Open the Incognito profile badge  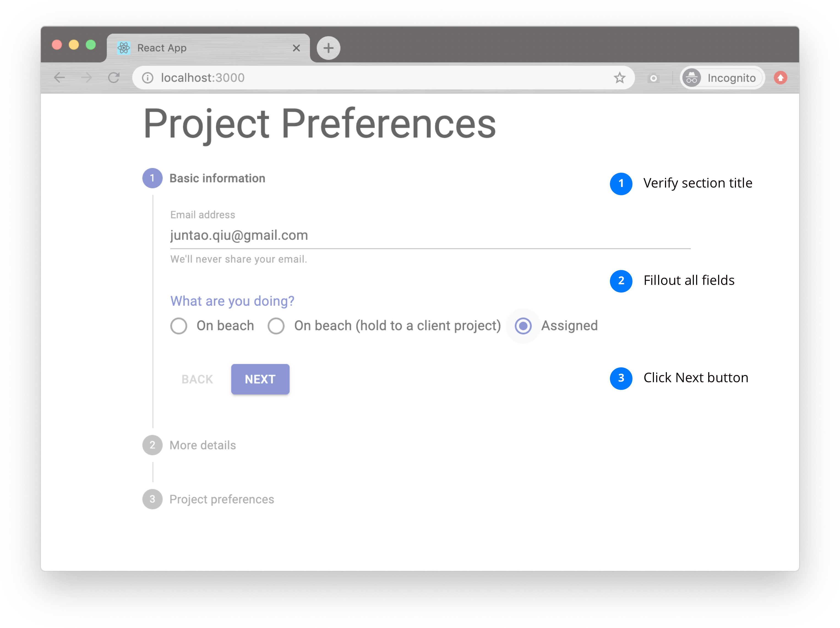click(722, 78)
